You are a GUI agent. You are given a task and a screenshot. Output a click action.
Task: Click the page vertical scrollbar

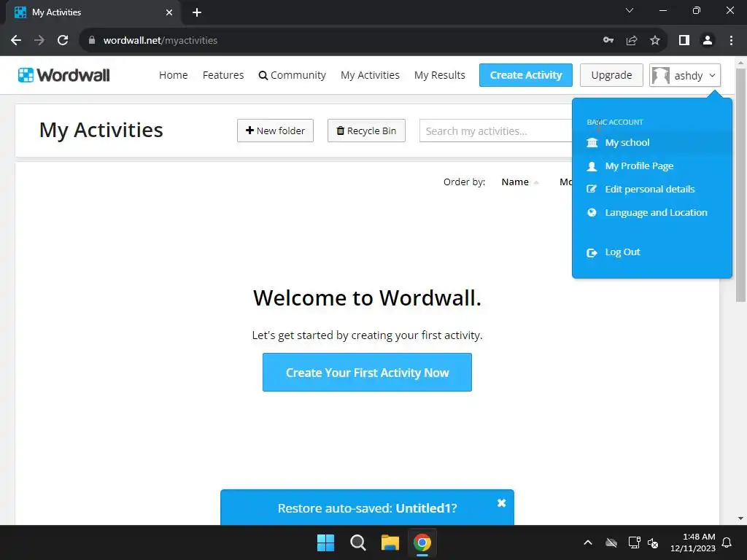pos(740,184)
